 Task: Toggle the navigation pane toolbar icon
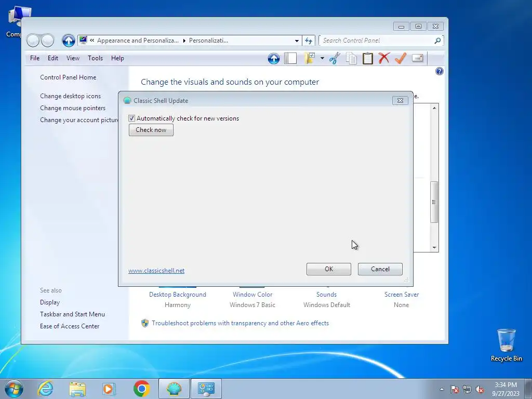tap(290, 58)
